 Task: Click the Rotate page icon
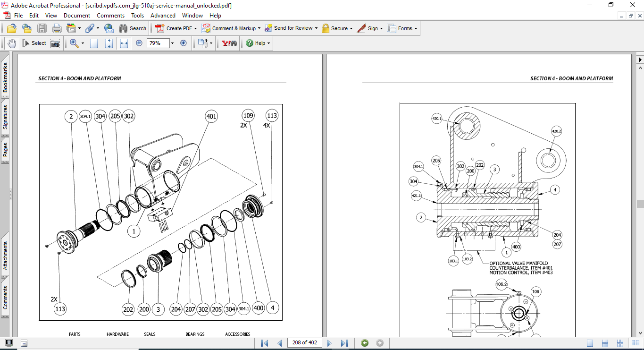(202, 43)
